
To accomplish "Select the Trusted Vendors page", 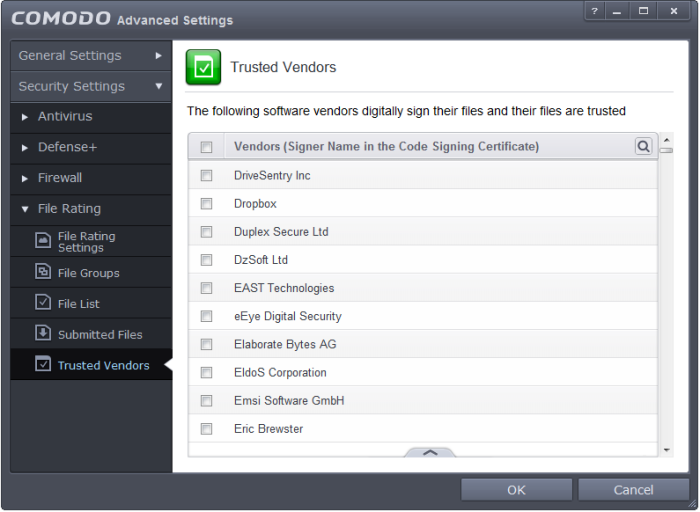I will pos(91,365).
